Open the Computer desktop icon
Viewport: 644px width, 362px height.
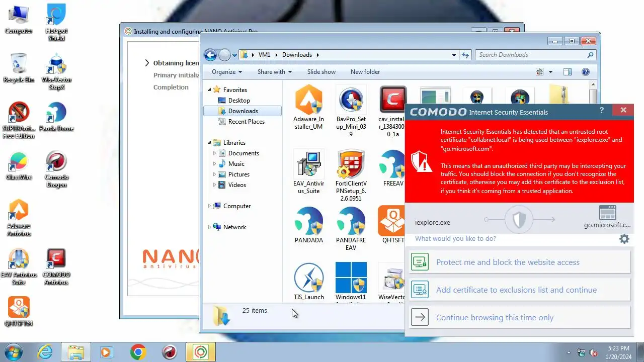tap(19, 20)
